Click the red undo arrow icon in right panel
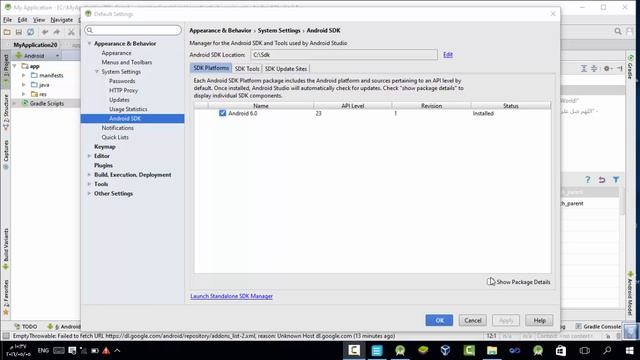This screenshot has width=640, height=360. (602, 180)
